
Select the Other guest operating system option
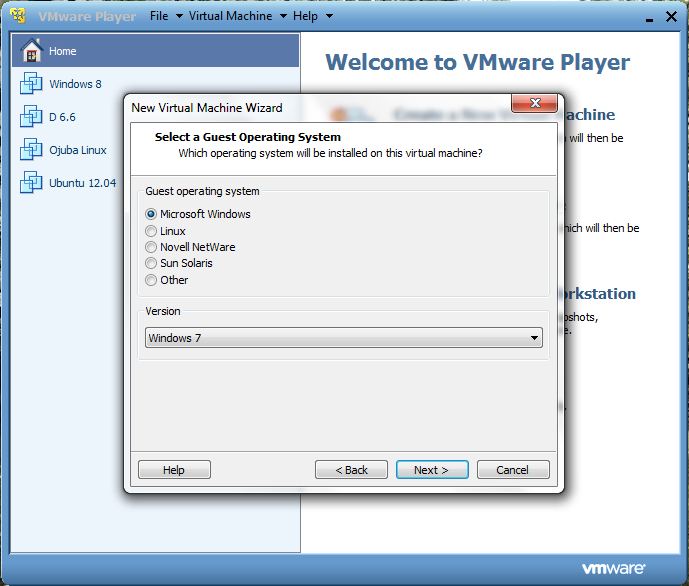point(151,280)
